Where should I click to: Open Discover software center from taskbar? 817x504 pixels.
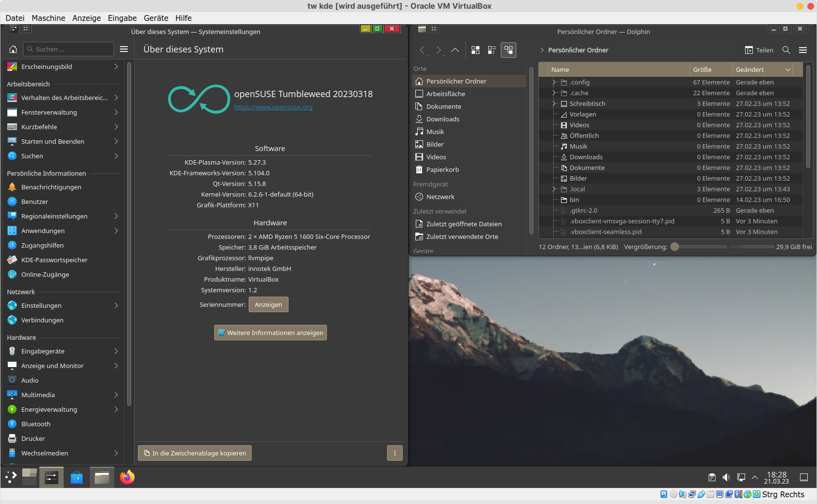click(77, 477)
